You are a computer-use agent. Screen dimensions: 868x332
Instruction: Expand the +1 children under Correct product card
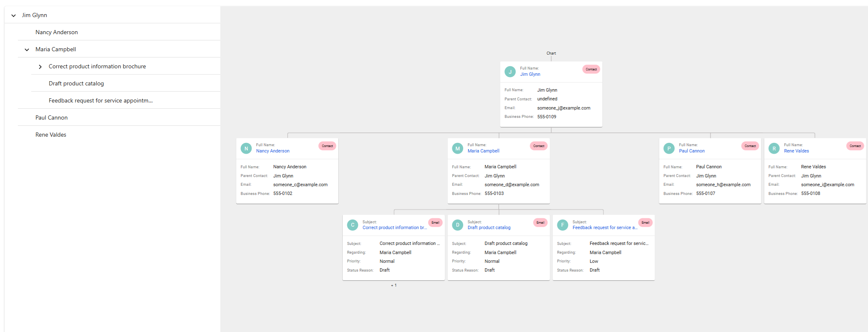click(x=394, y=285)
